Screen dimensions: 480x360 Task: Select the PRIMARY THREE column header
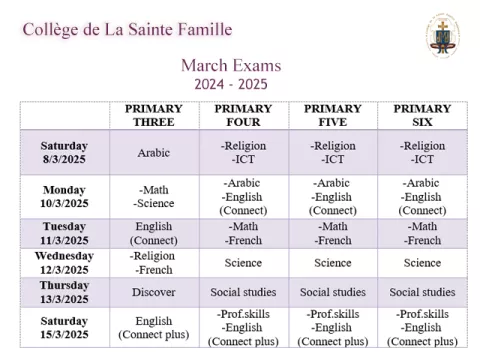(x=154, y=115)
